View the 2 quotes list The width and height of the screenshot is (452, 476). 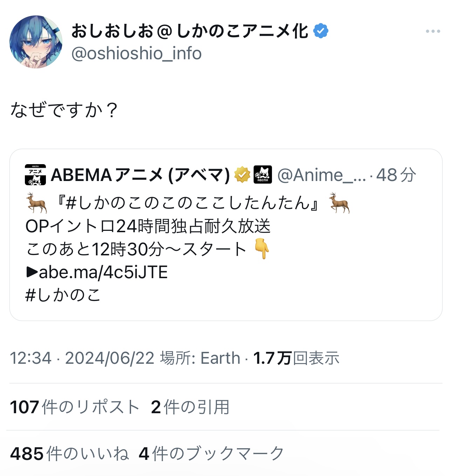point(190,407)
